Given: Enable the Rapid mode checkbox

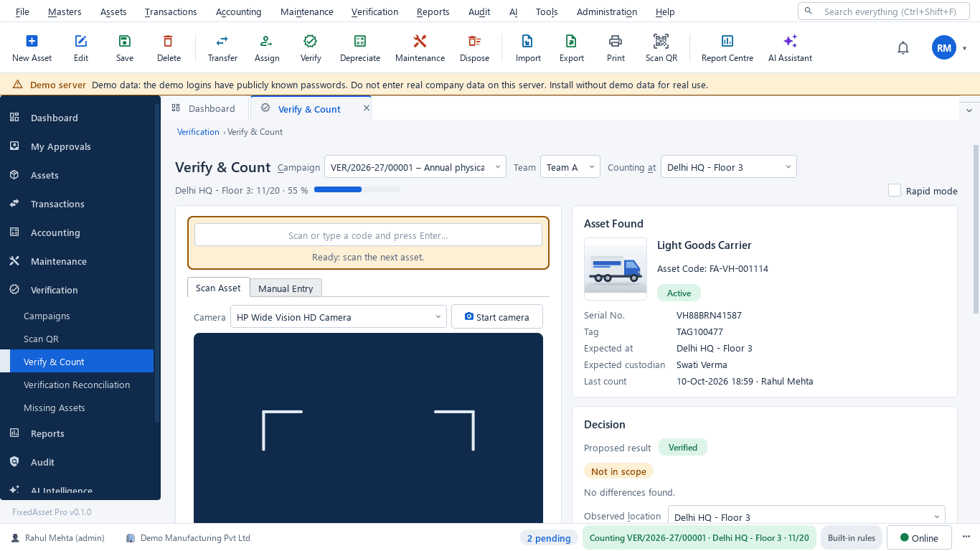Looking at the screenshot, I should 895,190.
